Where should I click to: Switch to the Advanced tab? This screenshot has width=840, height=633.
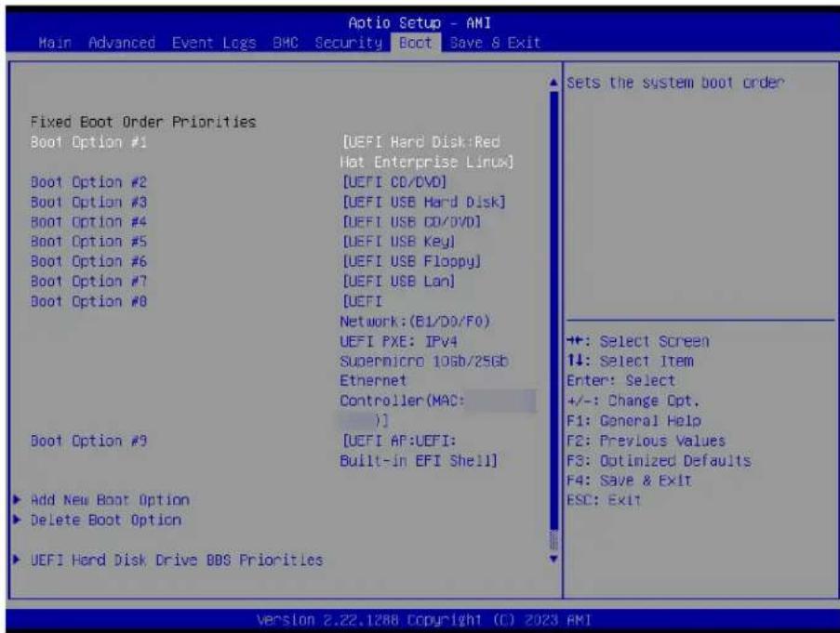coord(122,43)
